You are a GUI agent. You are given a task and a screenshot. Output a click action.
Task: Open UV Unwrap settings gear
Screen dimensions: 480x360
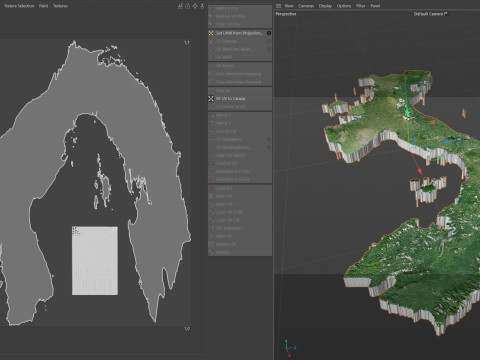(x=269, y=41)
